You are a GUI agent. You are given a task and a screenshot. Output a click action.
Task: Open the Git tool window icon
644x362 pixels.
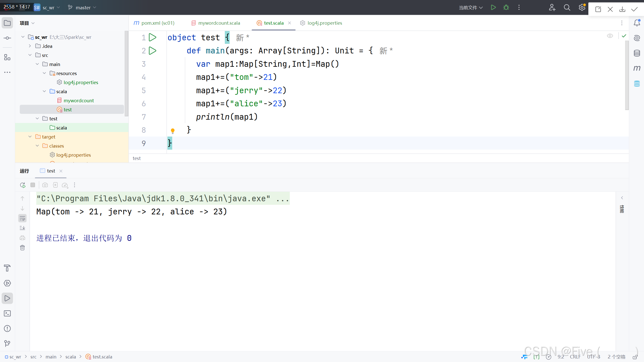pyautogui.click(x=7, y=343)
